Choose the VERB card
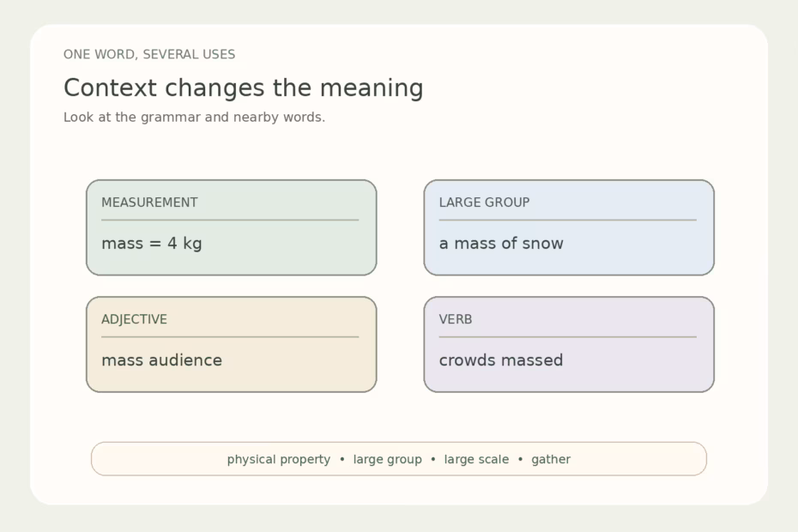The width and height of the screenshot is (798, 532). [x=569, y=345]
